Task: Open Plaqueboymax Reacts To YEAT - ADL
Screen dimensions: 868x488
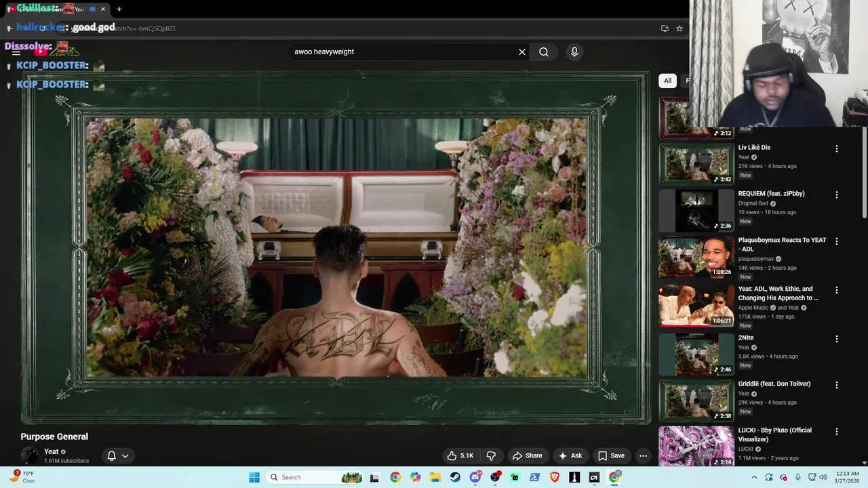Action: click(x=783, y=245)
